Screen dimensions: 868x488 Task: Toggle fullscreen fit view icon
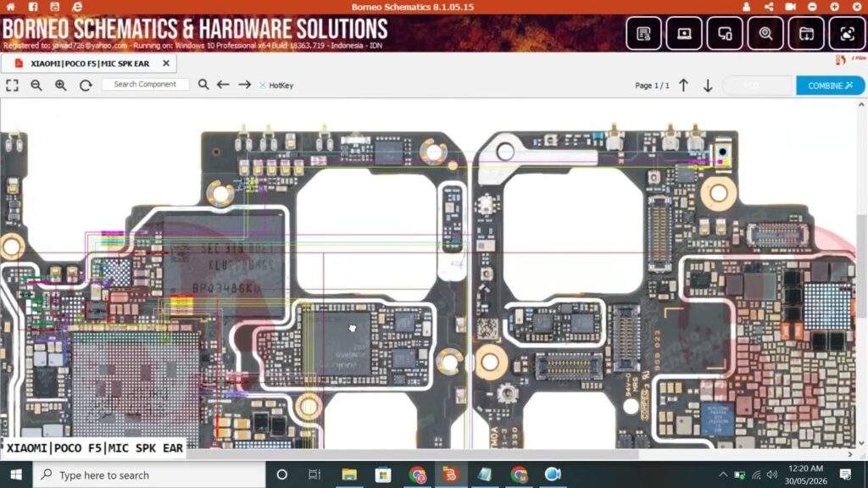tap(12, 86)
